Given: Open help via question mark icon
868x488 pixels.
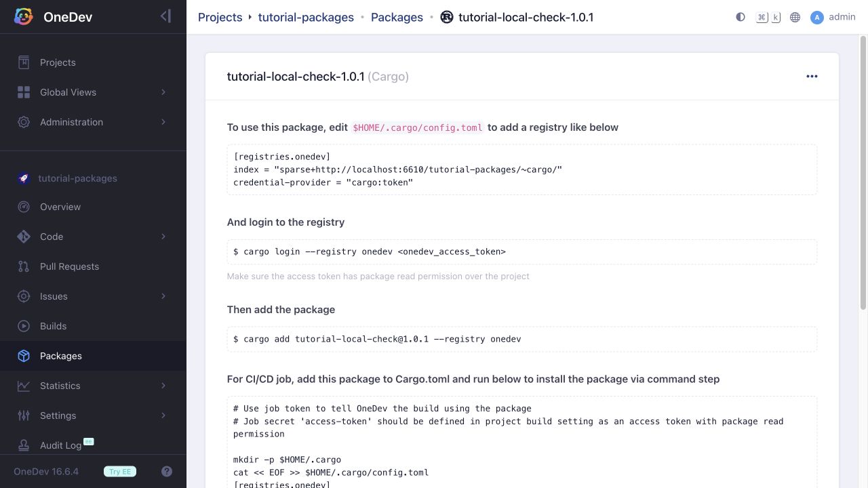Looking at the screenshot, I should (x=167, y=471).
